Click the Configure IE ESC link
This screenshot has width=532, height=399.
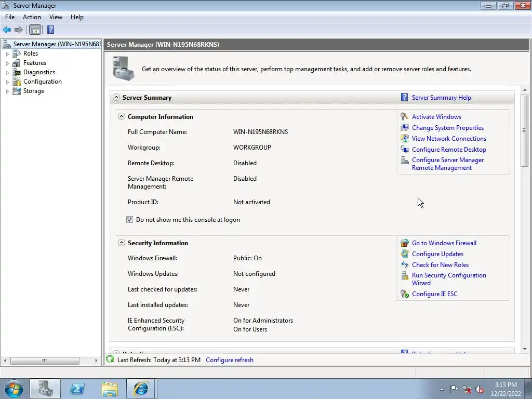click(x=435, y=294)
